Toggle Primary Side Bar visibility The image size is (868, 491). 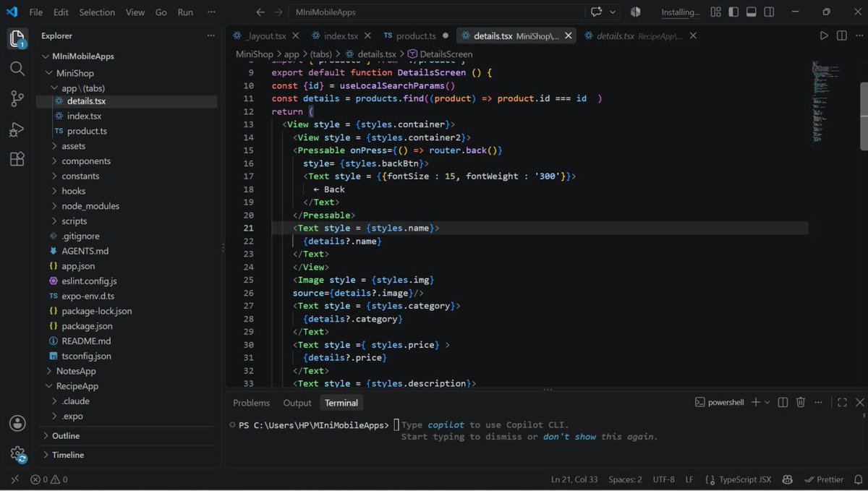[x=733, y=12]
